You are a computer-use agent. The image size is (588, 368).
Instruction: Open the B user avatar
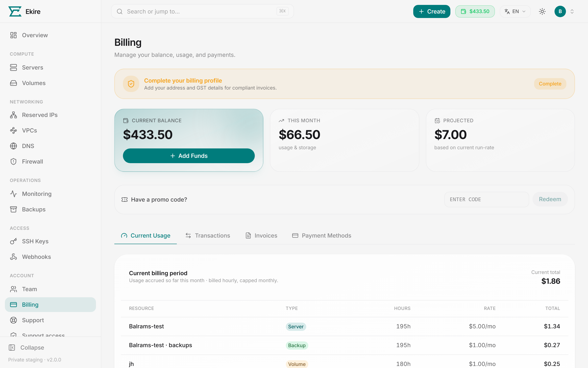tap(560, 11)
